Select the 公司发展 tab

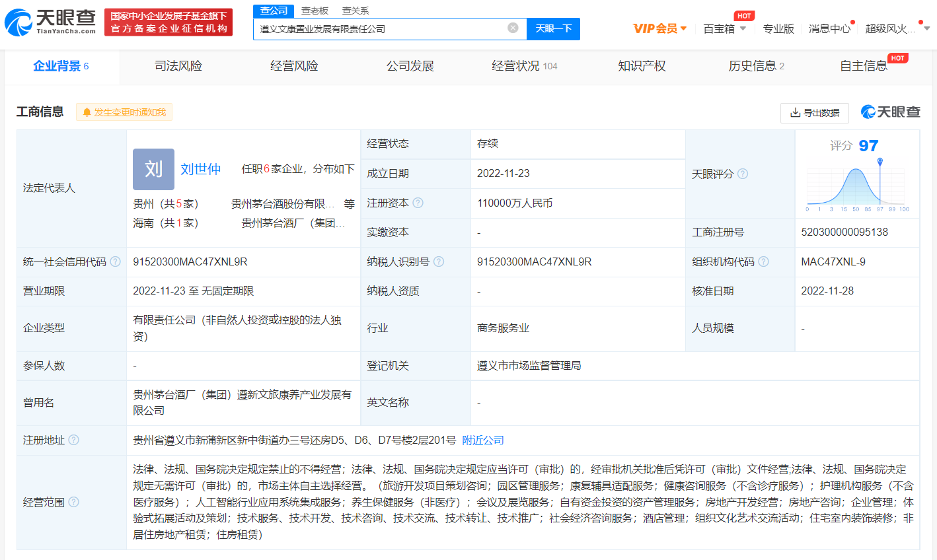(x=410, y=66)
